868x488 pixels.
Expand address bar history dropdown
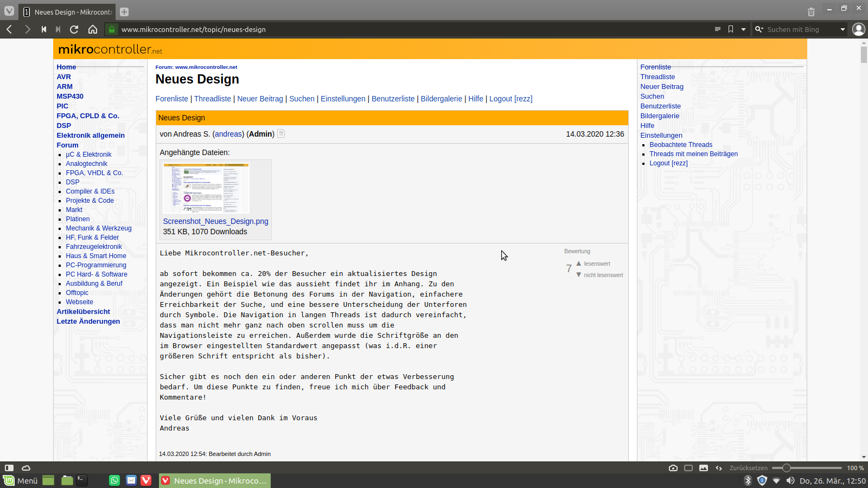pos(743,29)
